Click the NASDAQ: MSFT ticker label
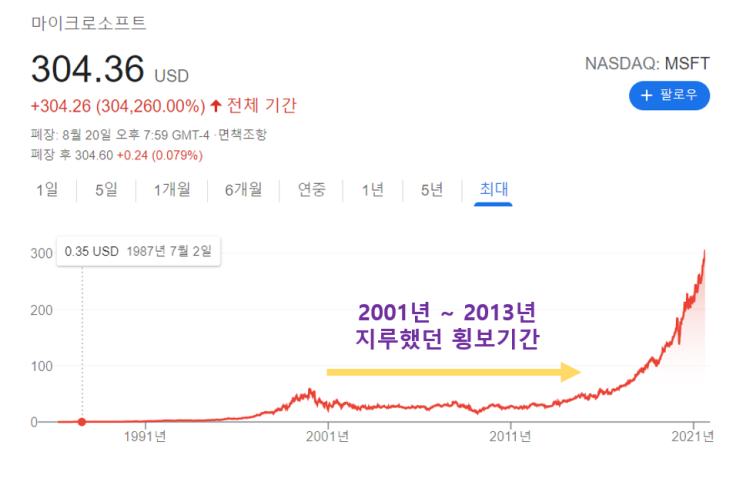This screenshot has height=482, width=743. pyautogui.click(x=647, y=64)
